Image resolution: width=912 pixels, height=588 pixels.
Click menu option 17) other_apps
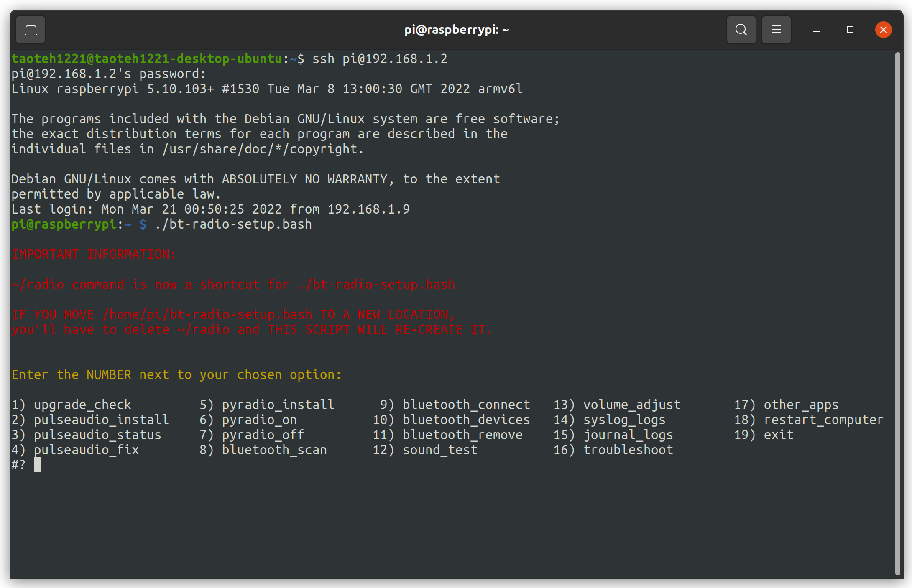click(x=786, y=405)
